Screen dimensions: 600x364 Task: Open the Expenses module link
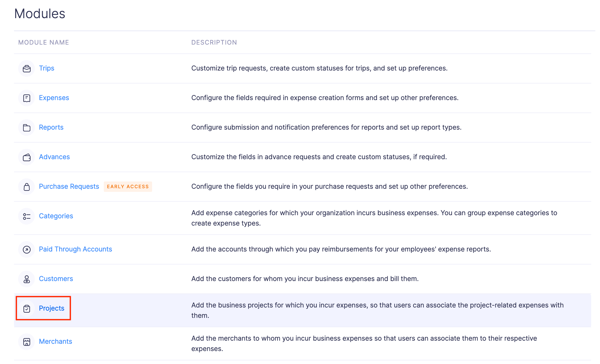click(x=54, y=98)
